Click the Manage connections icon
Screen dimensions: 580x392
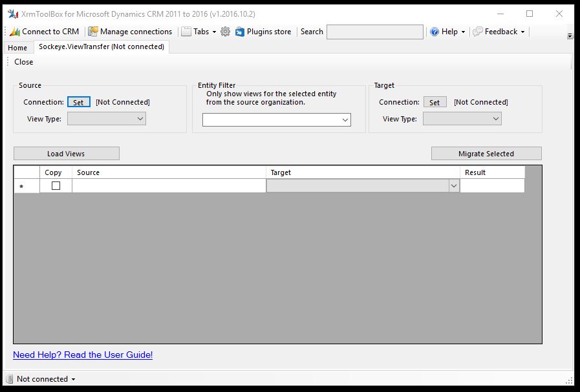[93, 32]
